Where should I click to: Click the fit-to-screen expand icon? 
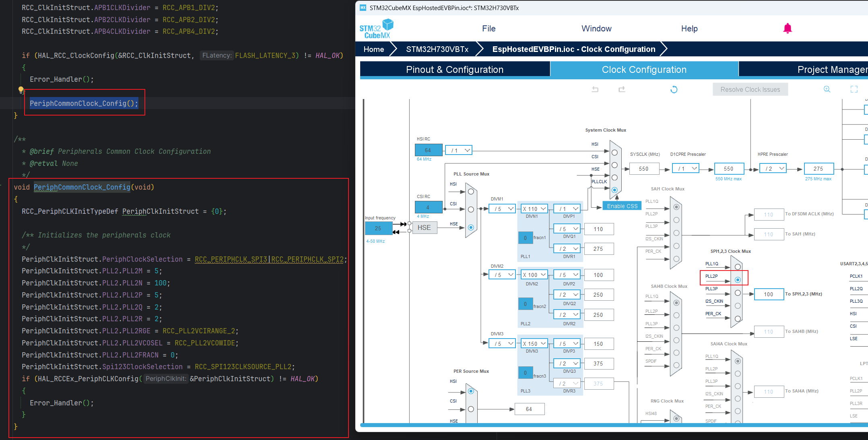click(854, 89)
